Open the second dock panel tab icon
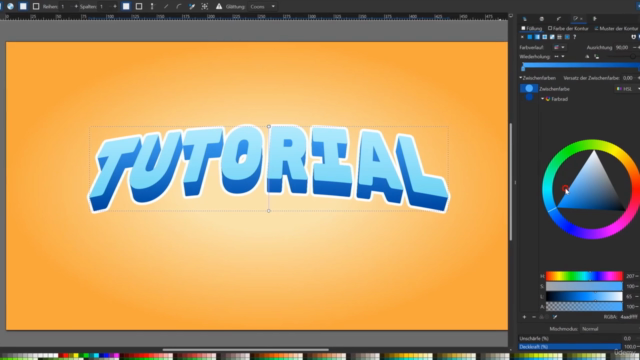The height and width of the screenshot is (360, 640). (x=542, y=19)
